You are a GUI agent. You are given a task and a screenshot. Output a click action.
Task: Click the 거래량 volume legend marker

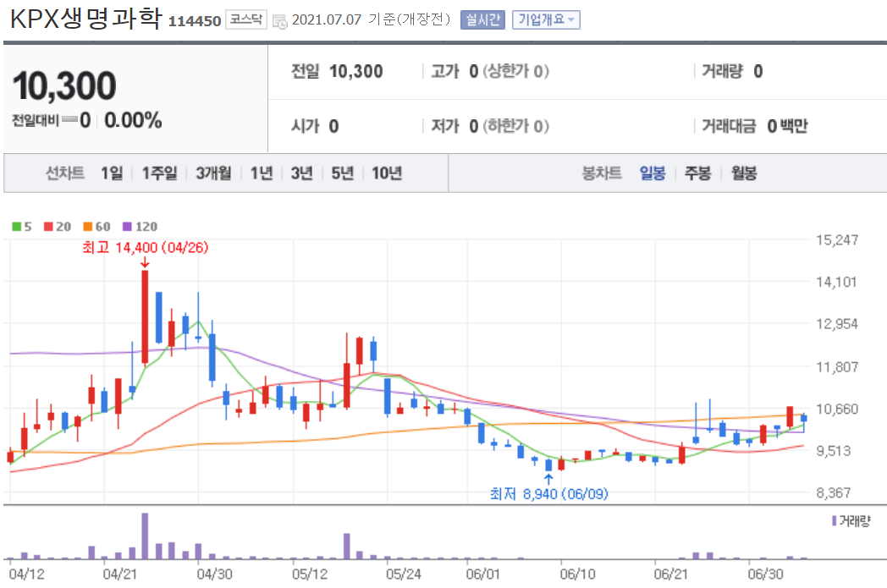834,520
